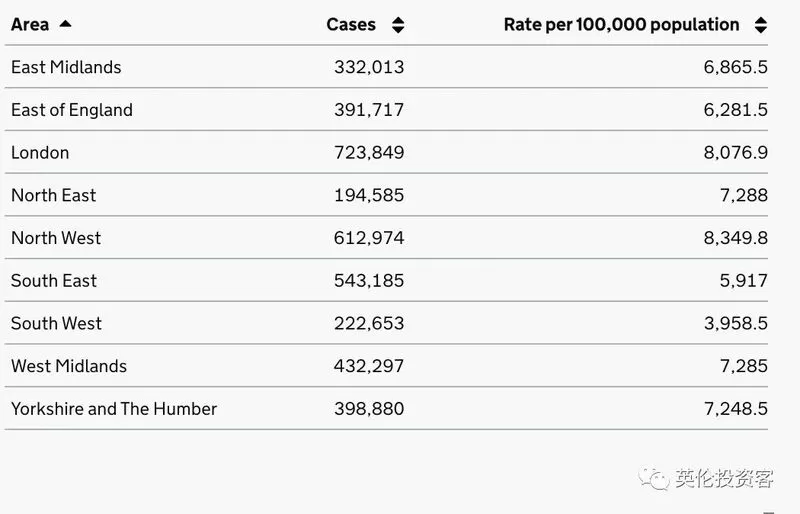Click North West rate value 8,349.8
The image size is (800, 514).
point(735,238)
